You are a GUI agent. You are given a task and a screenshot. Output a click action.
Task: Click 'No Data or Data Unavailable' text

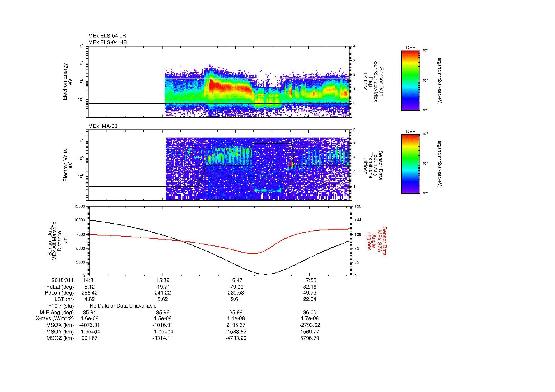123,306
